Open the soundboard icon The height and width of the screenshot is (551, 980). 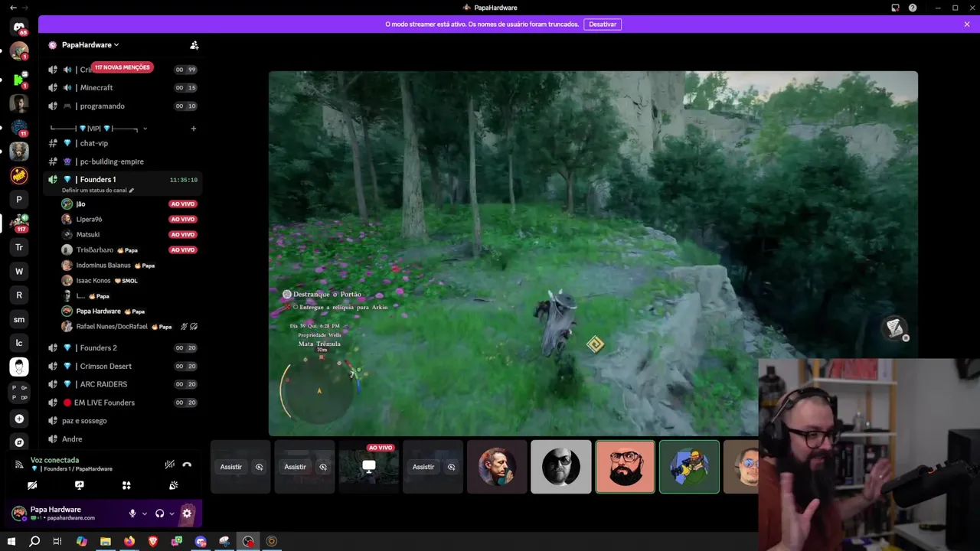click(174, 485)
